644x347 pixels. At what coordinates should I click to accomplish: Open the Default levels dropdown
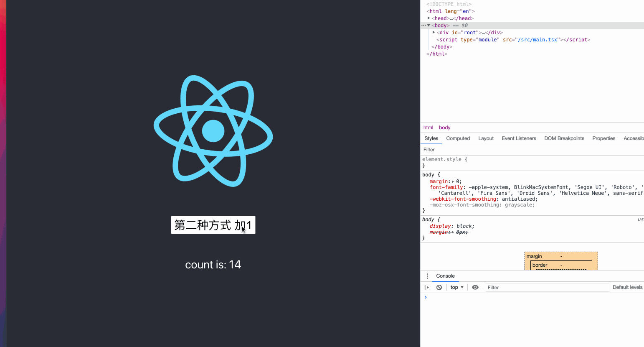click(627, 287)
